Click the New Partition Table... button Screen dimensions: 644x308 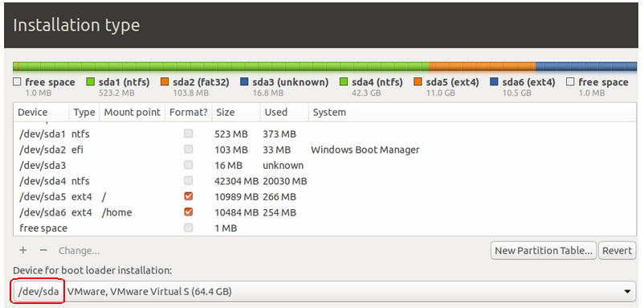click(544, 250)
